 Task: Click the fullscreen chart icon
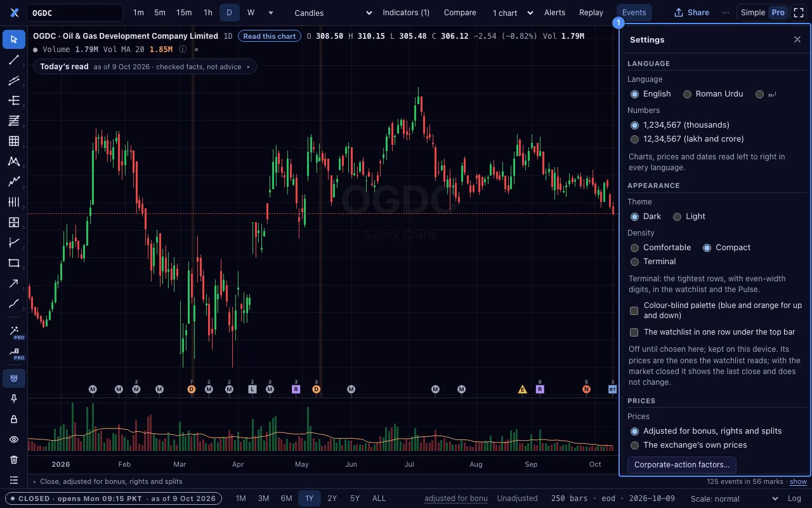coord(799,13)
